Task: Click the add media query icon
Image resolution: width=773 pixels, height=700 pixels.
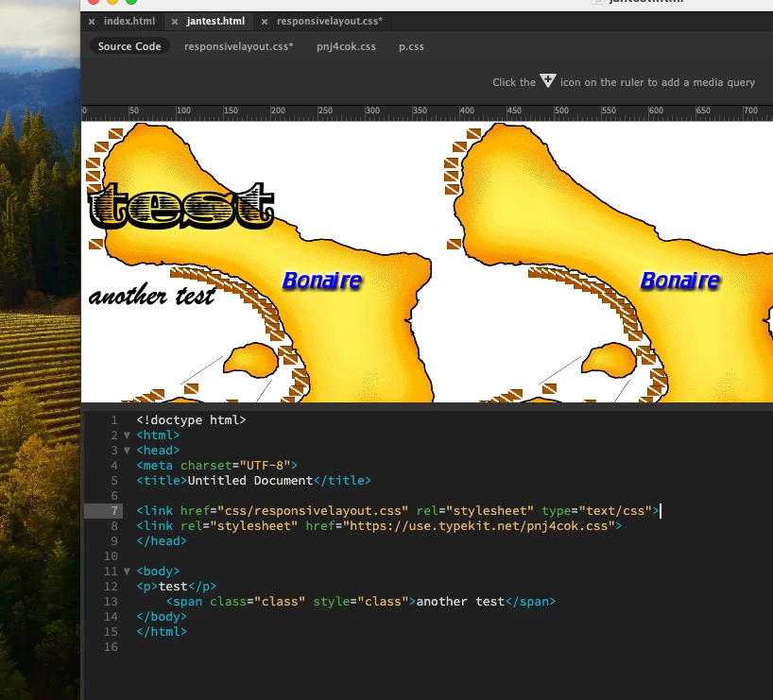Action: point(548,80)
